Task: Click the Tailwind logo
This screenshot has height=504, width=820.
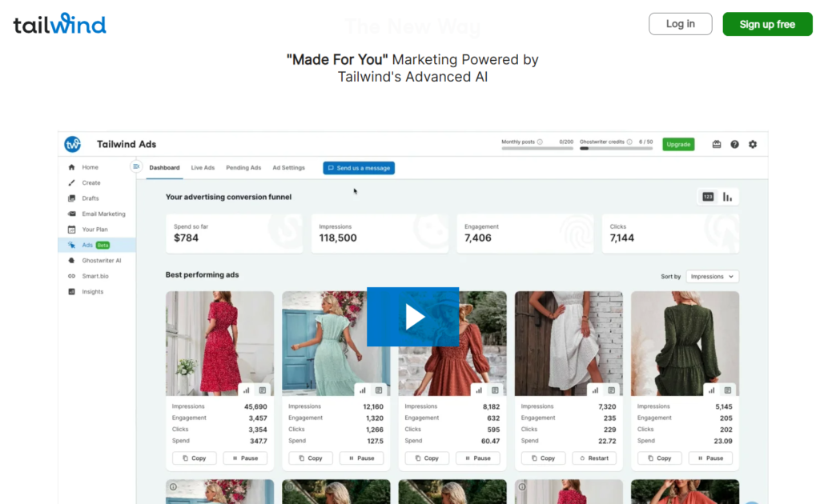Action: [x=59, y=24]
